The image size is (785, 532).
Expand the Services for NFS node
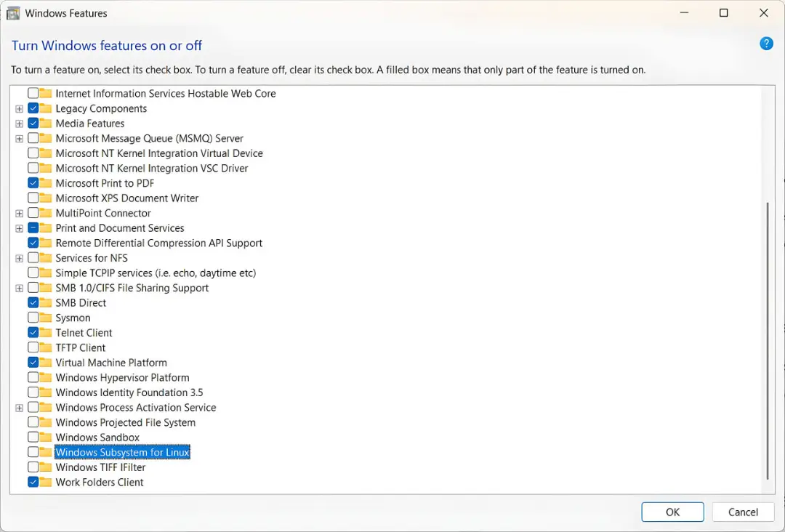19,258
